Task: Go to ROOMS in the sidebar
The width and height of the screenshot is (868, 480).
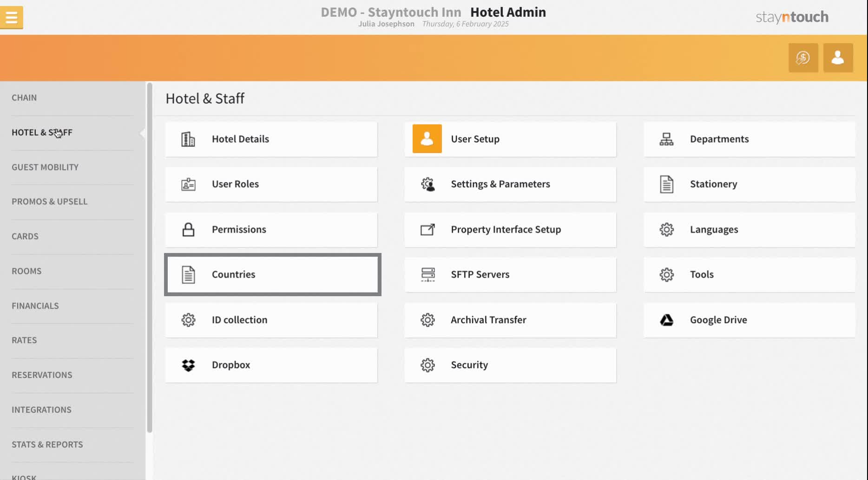Action: [x=26, y=271]
